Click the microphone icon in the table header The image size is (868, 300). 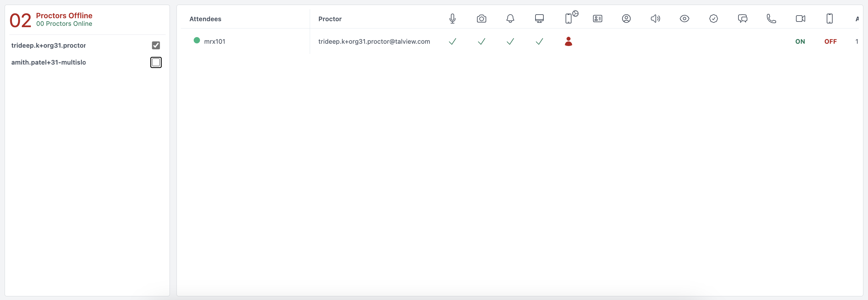pos(453,19)
